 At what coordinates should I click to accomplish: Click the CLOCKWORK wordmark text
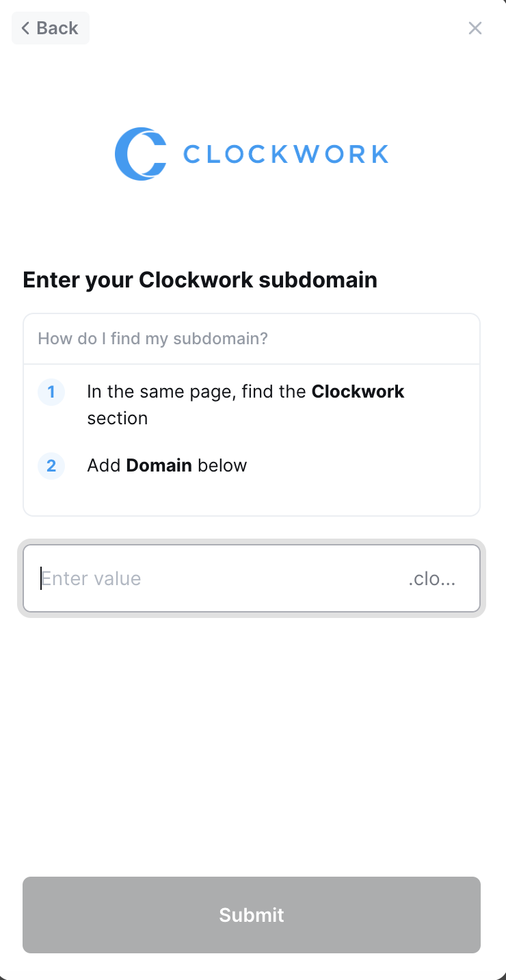pyautogui.click(x=286, y=154)
